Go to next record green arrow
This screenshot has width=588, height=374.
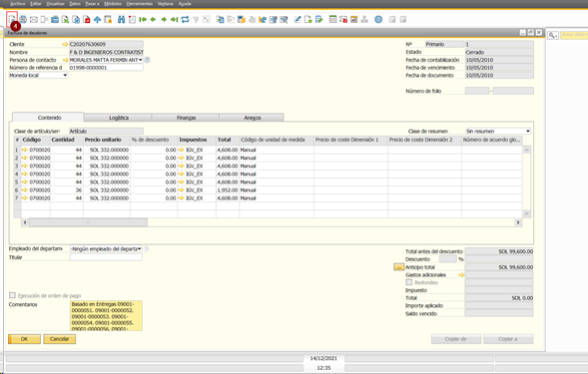tap(164, 19)
